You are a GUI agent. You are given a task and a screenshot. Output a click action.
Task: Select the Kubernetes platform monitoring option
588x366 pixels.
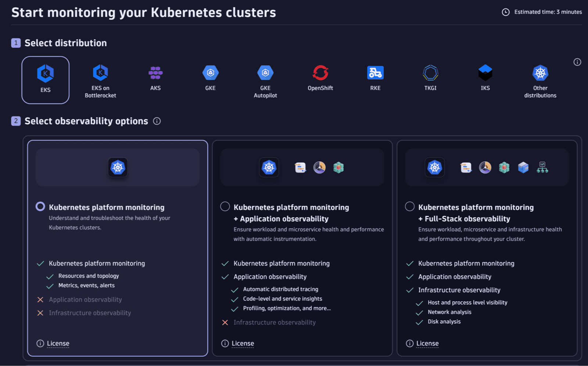pyautogui.click(x=40, y=206)
